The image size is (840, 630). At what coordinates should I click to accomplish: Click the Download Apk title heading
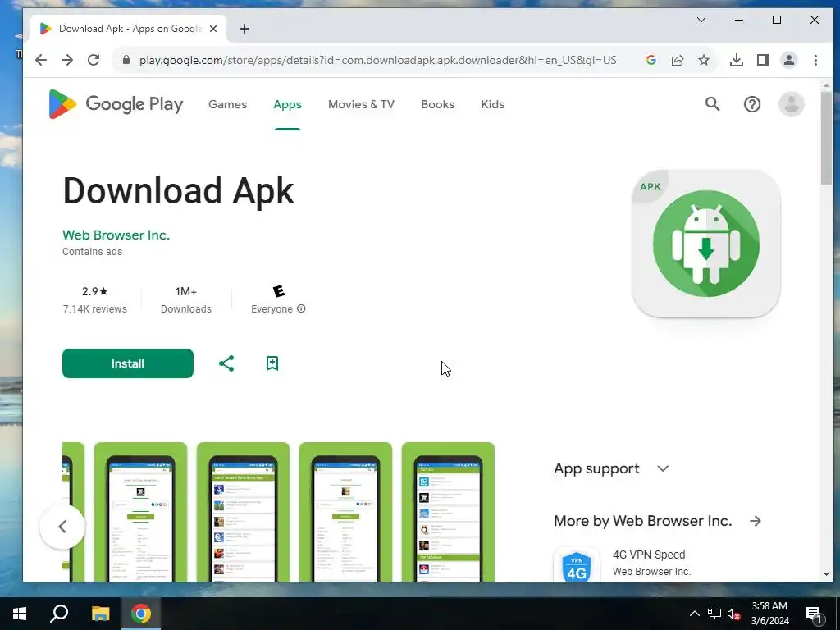(178, 191)
